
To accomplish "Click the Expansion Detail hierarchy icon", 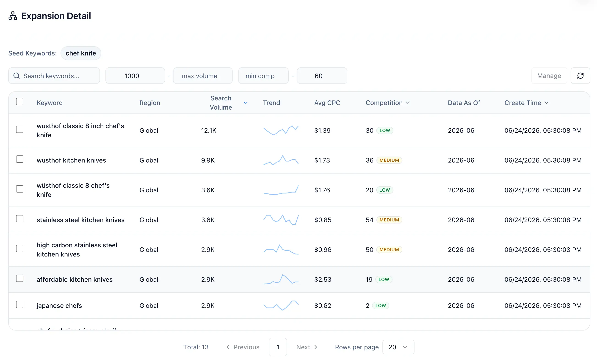I will coord(13,16).
